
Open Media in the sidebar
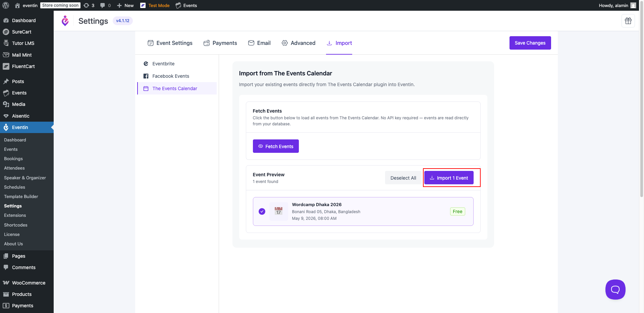[27, 104]
